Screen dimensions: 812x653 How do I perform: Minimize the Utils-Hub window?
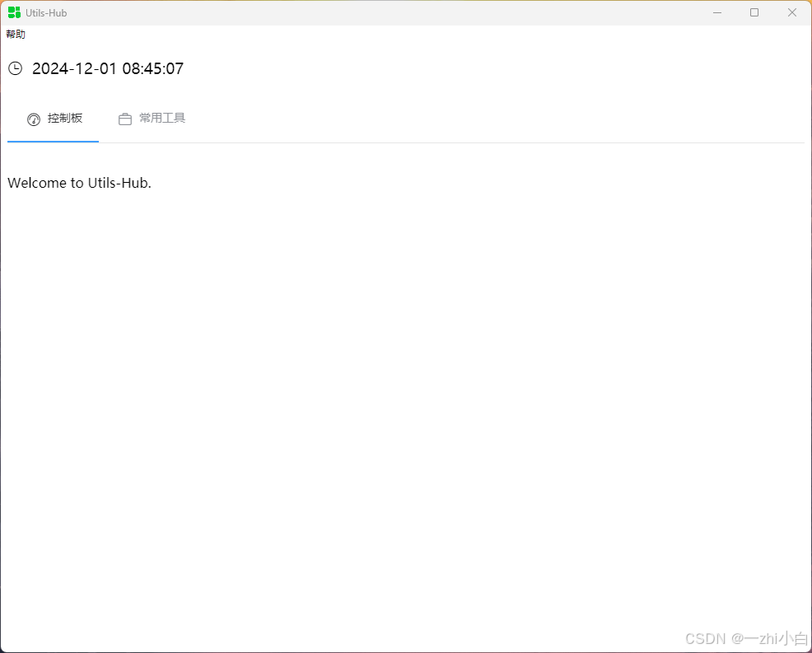[x=717, y=12]
